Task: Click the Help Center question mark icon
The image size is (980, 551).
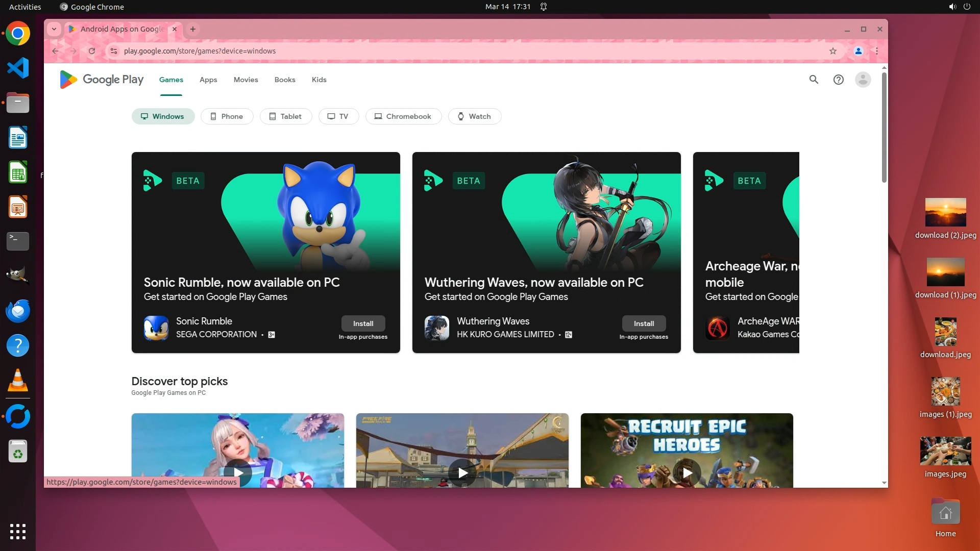Action: [x=838, y=80]
